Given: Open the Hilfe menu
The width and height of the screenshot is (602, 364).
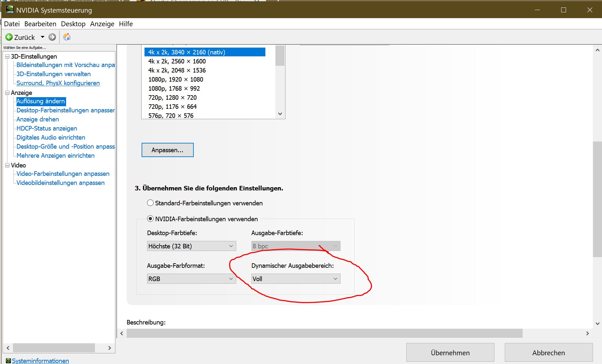Looking at the screenshot, I should [x=126, y=24].
